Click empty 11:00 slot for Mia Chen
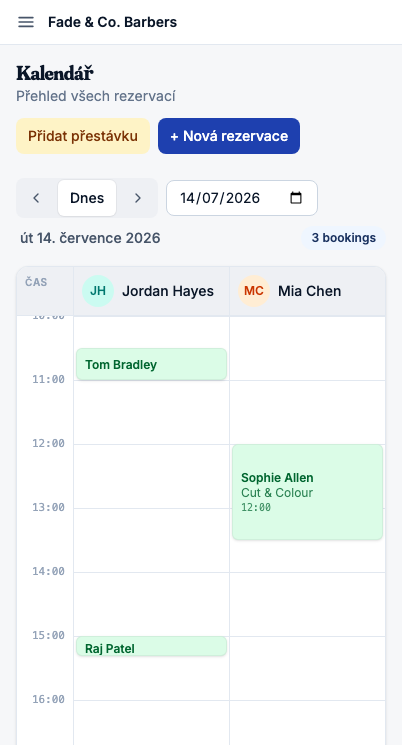402x745 pixels. (x=307, y=412)
